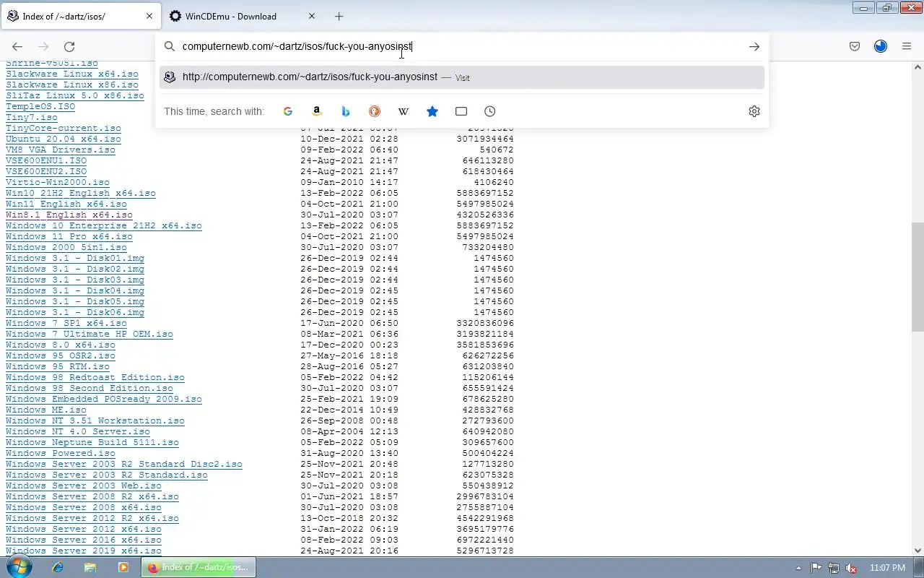This screenshot has width=924, height=578.
Task: Search open tabs with the tab icon
Action: pos(461,111)
